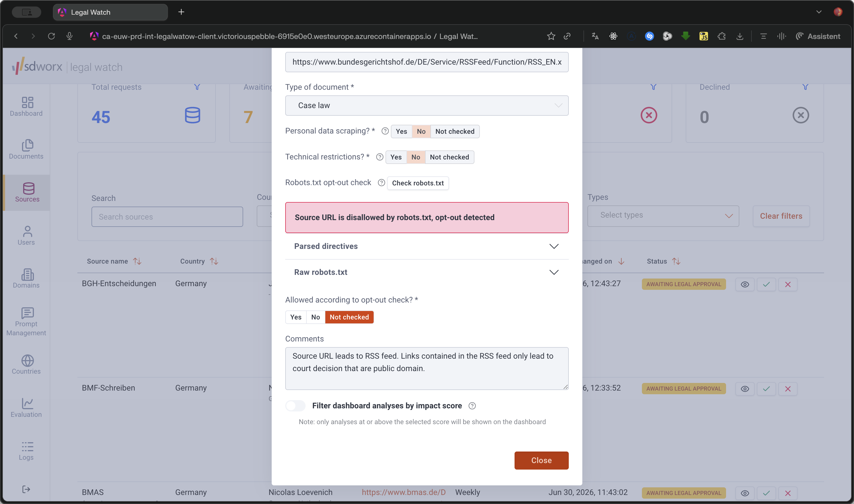
Task: Click the Clear filters button
Action: pyautogui.click(x=781, y=216)
